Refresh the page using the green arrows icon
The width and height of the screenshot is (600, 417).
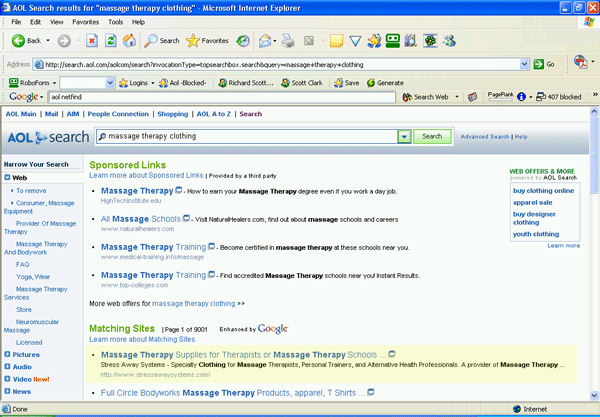click(x=111, y=41)
